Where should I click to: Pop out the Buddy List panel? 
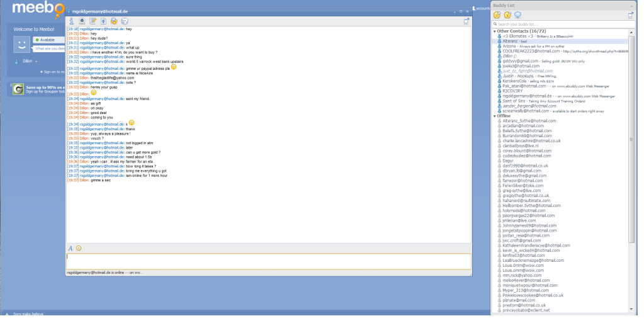[x=631, y=15]
